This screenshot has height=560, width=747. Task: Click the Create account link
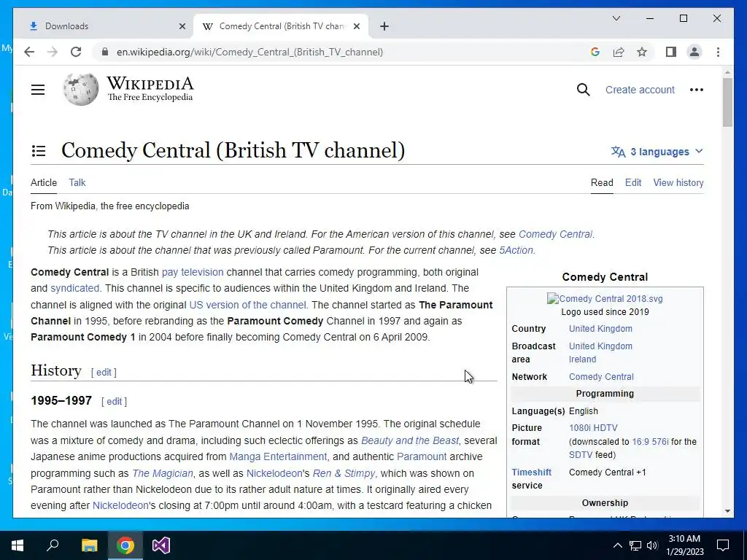[x=640, y=90]
